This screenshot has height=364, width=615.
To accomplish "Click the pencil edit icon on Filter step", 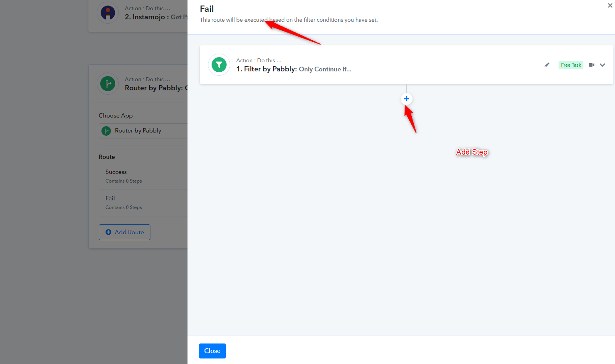I will pyautogui.click(x=547, y=65).
